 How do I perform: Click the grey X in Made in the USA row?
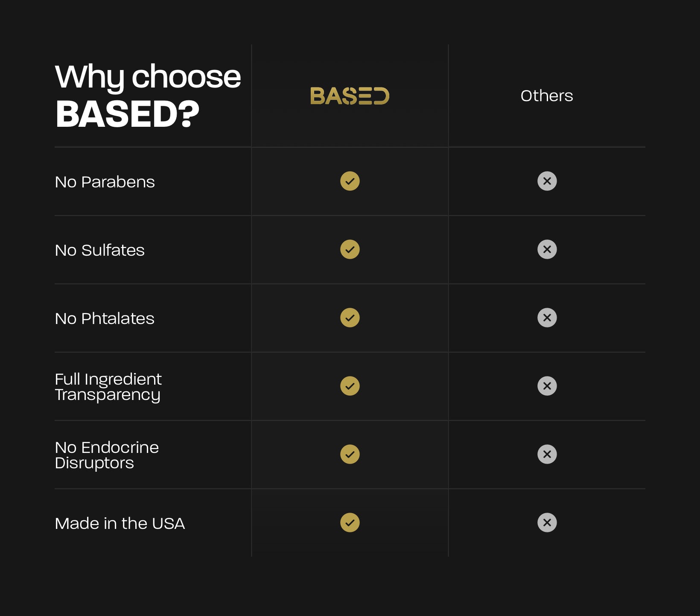(547, 523)
